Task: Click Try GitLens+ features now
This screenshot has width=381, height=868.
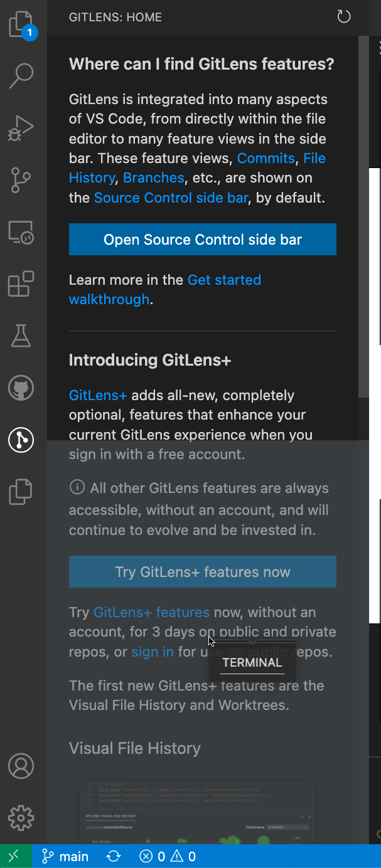Action: click(202, 571)
